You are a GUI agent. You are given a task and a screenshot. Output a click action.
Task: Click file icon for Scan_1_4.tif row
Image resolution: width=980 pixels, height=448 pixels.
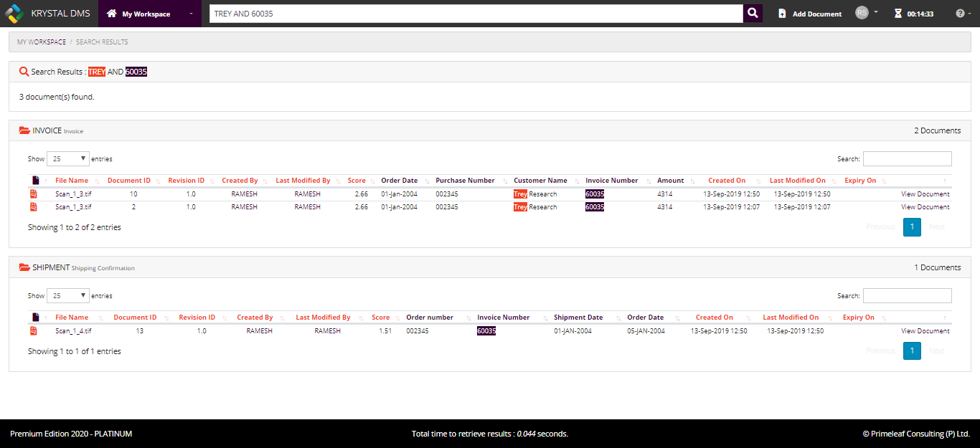(x=33, y=331)
